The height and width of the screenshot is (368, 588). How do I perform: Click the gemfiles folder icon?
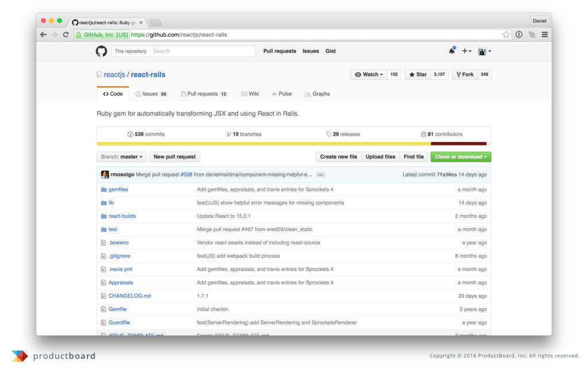[103, 189]
